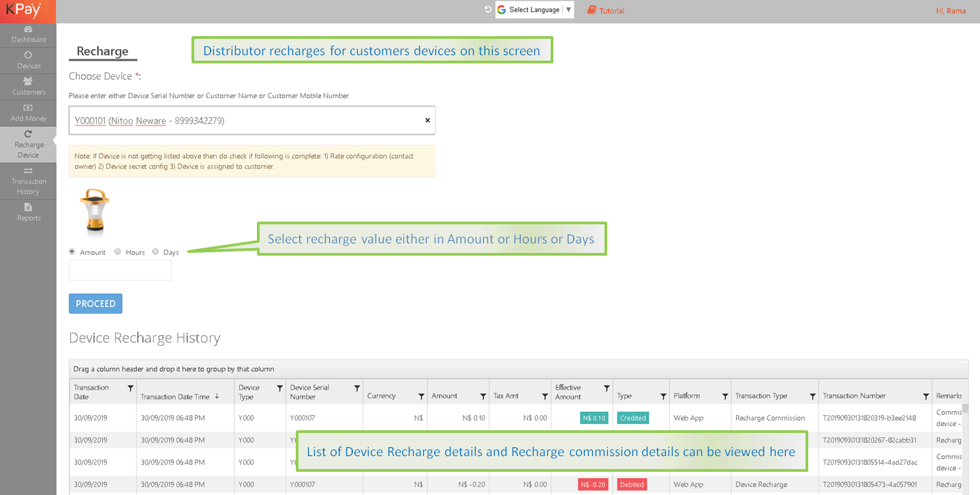980x495 pixels.
Task: Open the Choose Device combo box
Action: [245, 121]
